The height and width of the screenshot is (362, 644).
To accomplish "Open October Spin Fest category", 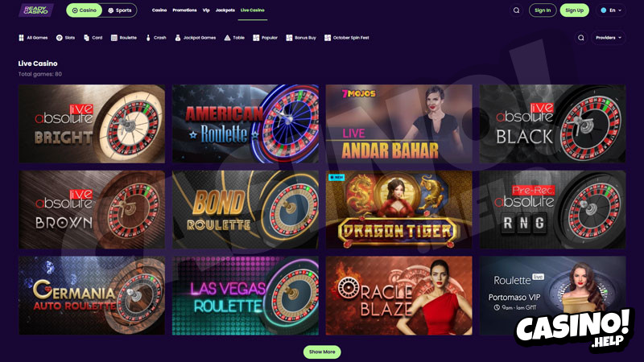I will (347, 38).
